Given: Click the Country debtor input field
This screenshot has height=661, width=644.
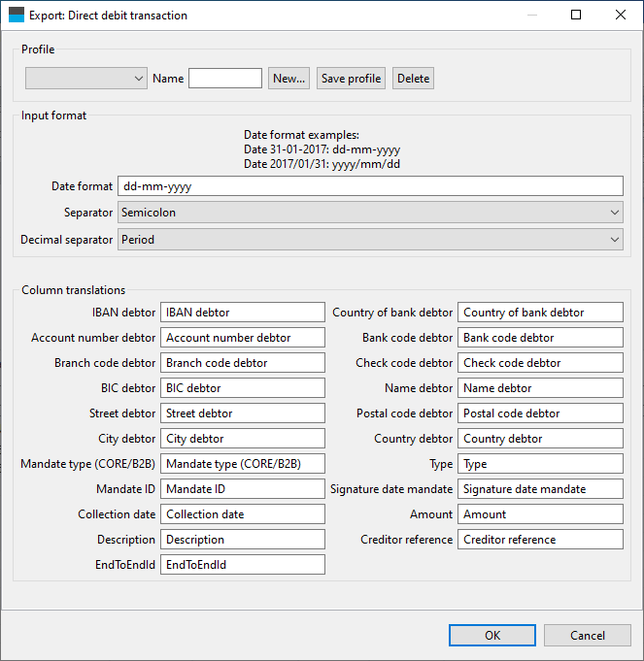Looking at the screenshot, I should coord(540,439).
